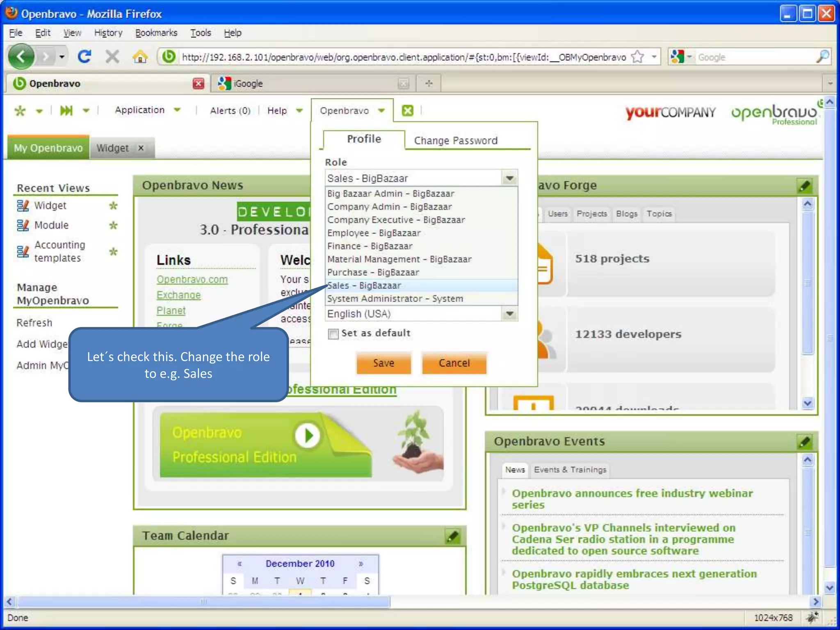The height and width of the screenshot is (630, 840).
Task: Click the horizontal page scrollbar thumb
Action: click(203, 602)
